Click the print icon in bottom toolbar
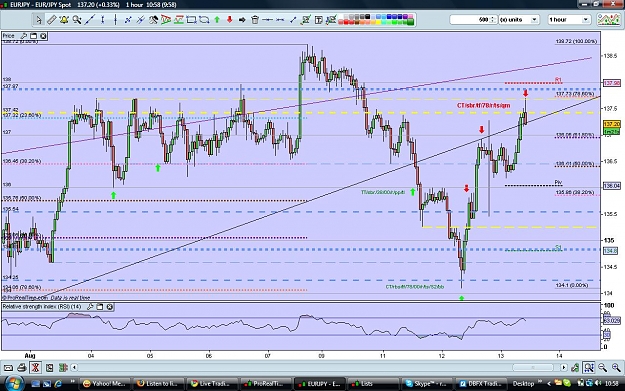 [22, 367]
